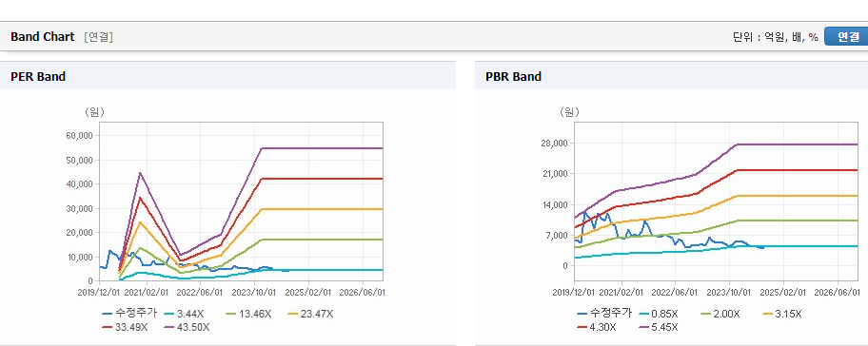Click the (원) unit label above PER chart
Viewport: 868px width, 346px height.
[94, 112]
